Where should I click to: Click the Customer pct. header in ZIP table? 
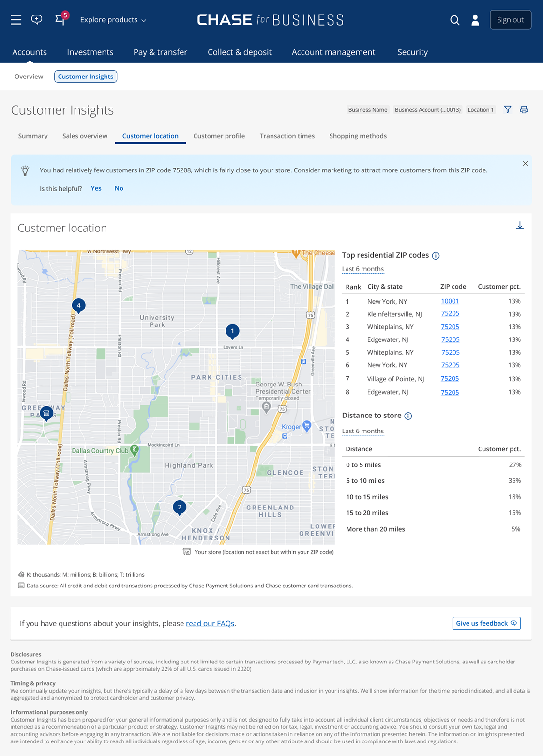499,287
